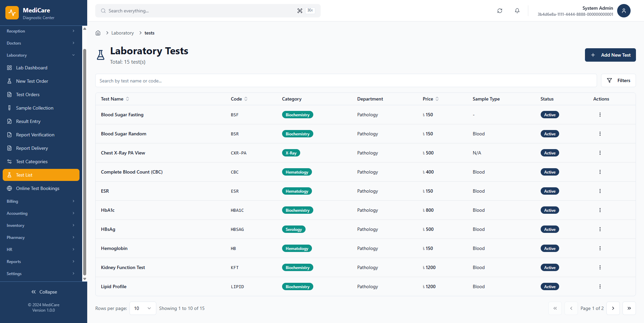The height and width of the screenshot is (323, 644).
Task: Click the notification bell icon
Action: (x=517, y=11)
